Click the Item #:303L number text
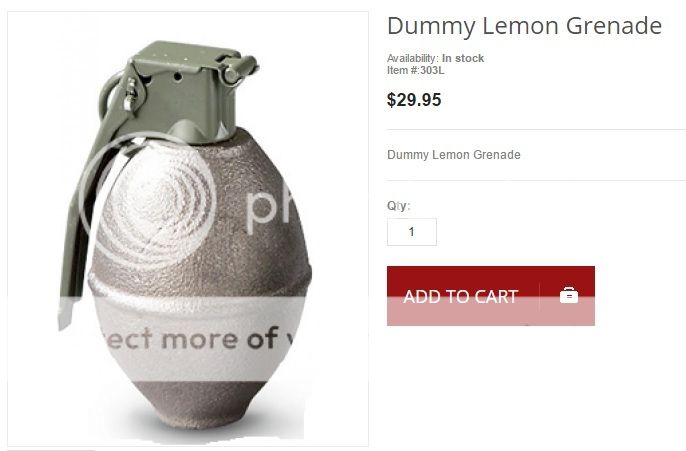Screen dimensions: 686x451 pyautogui.click(x=416, y=70)
